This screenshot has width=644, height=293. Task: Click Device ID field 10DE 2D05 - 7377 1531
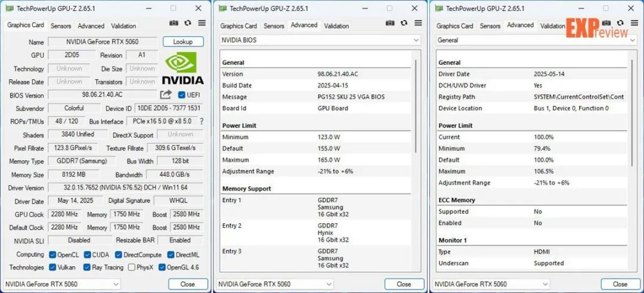[x=168, y=108]
